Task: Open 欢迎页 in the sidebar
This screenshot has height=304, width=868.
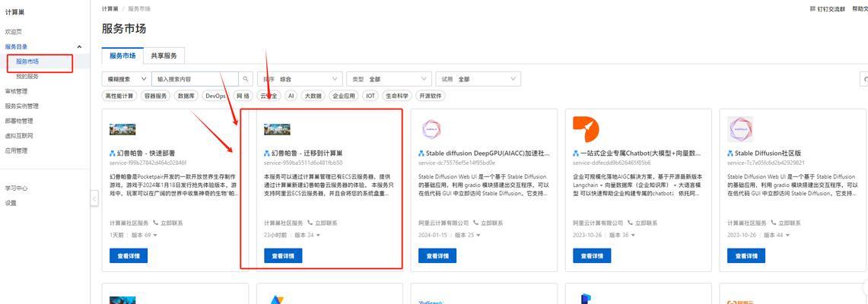Action: [13, 32]
